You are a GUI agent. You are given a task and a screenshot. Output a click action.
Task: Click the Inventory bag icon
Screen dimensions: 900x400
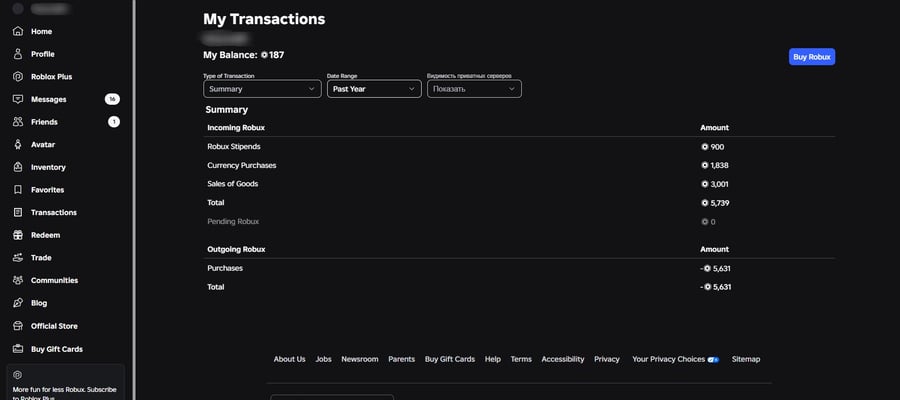(x=18, y=167)
